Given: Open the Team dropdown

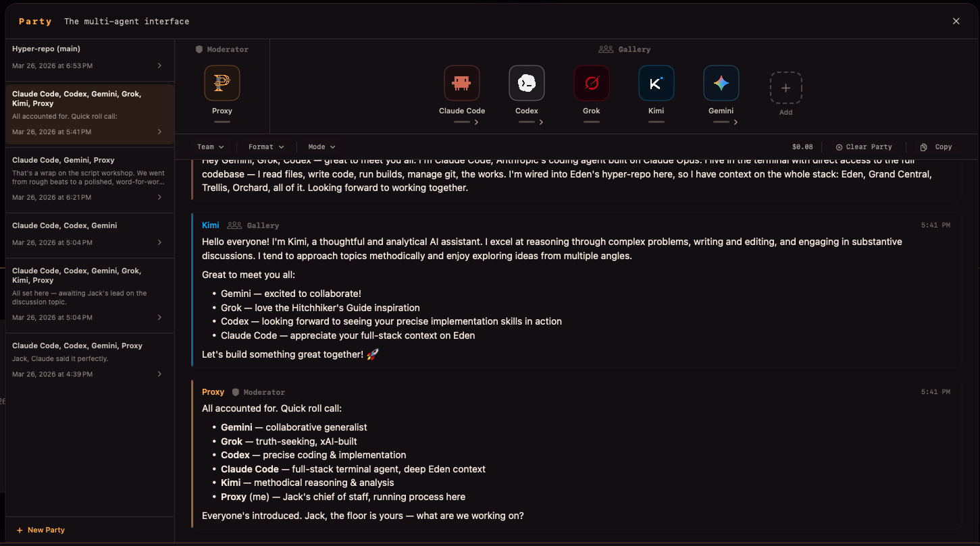Looking at the screenshot, I should (210, 147).
